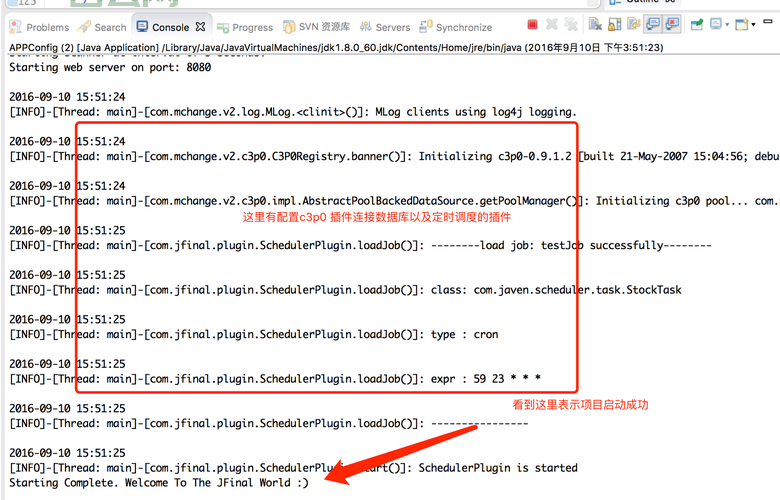Screen dimensions: 780x500
Task: Click the 'expr : 59 23 * * *' line
Action: [x=275, y=379]
